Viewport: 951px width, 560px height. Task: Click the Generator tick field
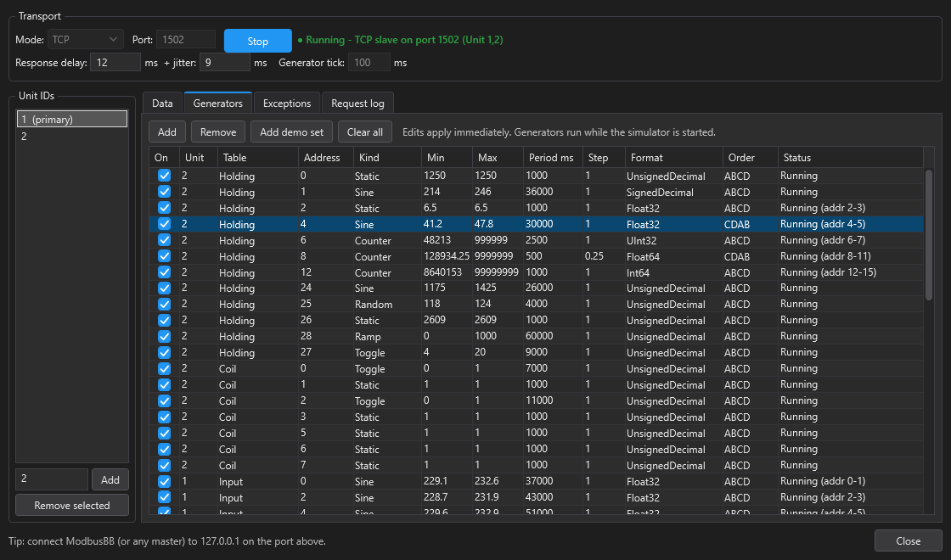[x=369, y=63]
